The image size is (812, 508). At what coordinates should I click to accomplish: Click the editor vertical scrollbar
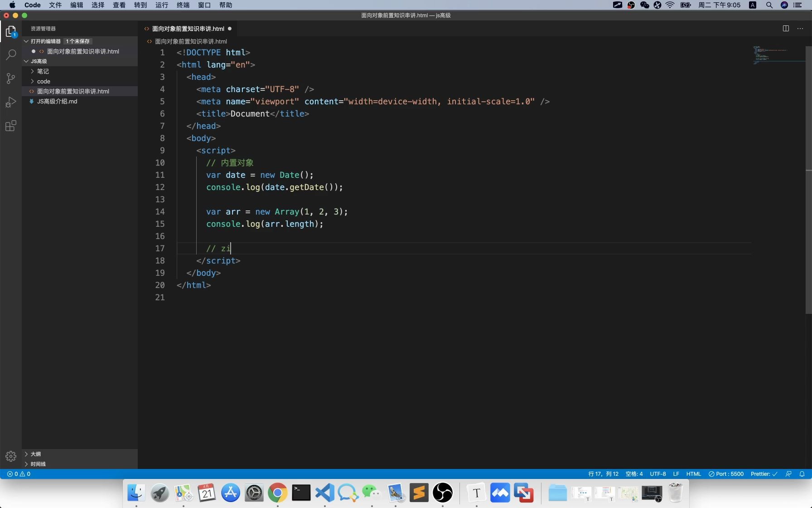[x=809, y=180]
